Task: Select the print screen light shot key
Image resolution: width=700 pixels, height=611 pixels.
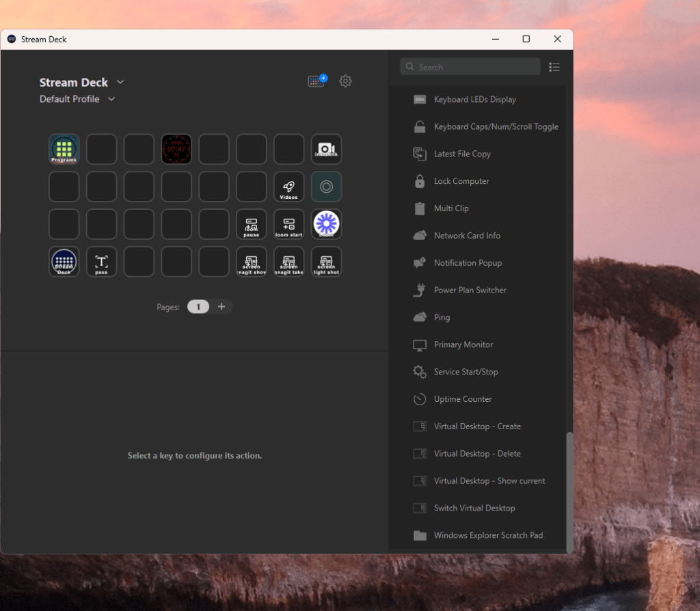Action: pyautogui.click(x=326, y=262)
